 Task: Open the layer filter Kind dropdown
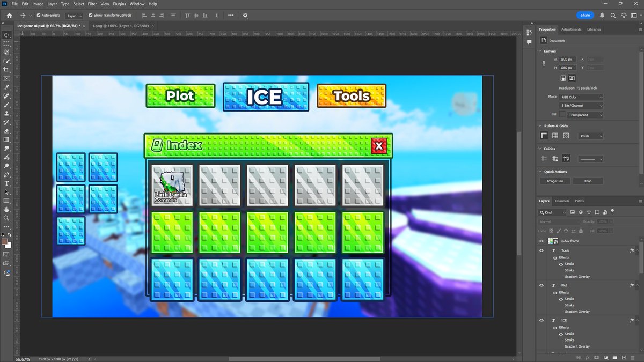(x=553, y=213)
